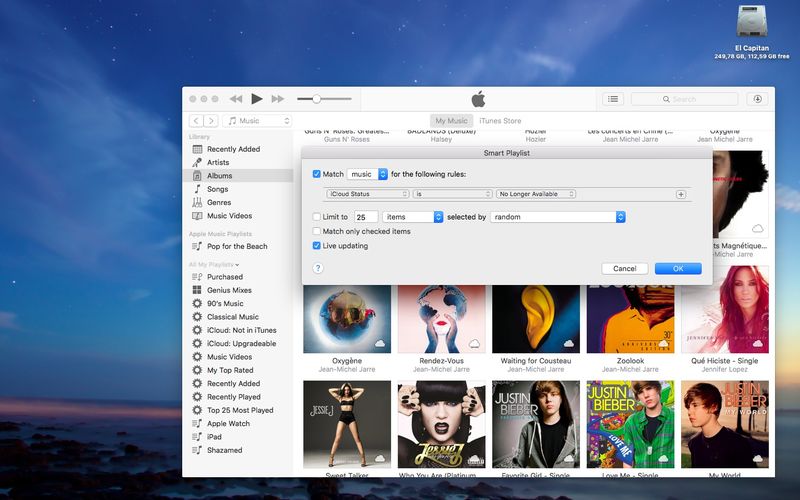Go forward with the right chevron button
The image size is (800, 500).
[211, 121]
